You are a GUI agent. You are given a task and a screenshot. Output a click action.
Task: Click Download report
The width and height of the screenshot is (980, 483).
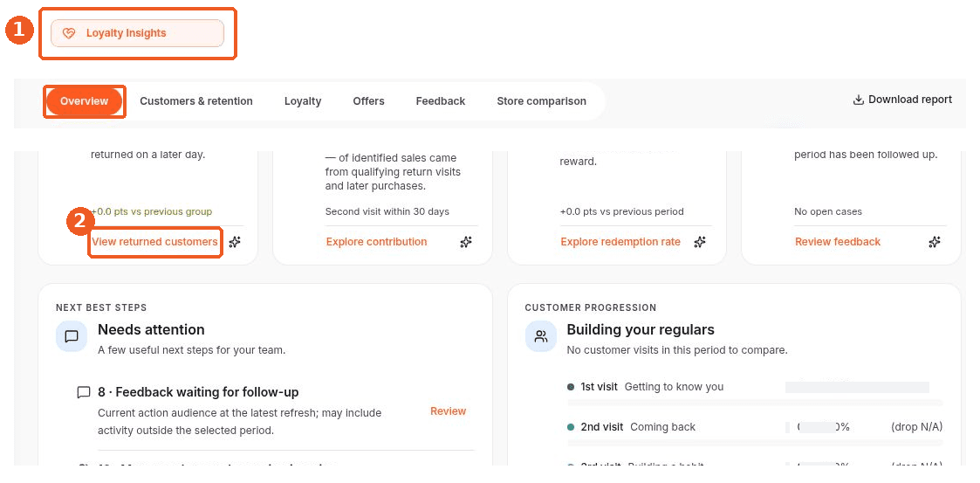[x=902, y=100]
